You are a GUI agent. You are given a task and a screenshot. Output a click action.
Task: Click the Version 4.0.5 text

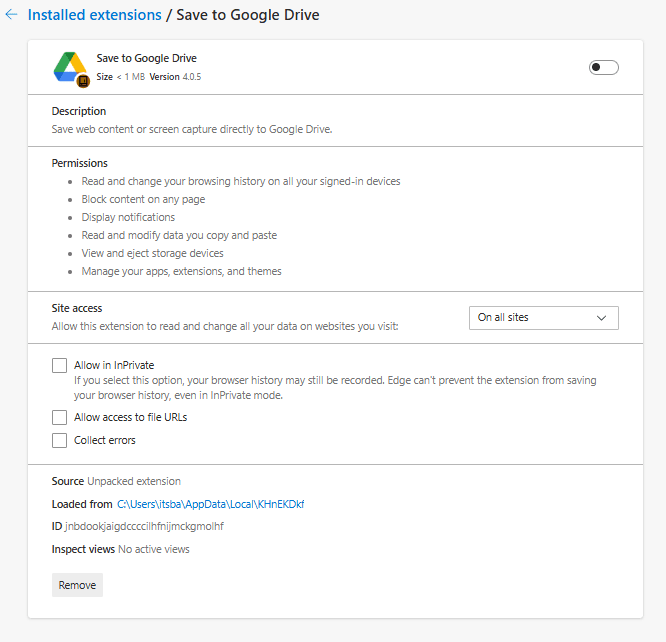point(176,76)
